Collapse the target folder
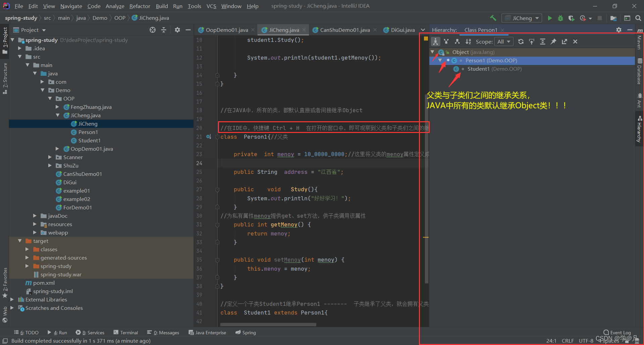Viewport: 644px width, 345px height. [20, 241]
